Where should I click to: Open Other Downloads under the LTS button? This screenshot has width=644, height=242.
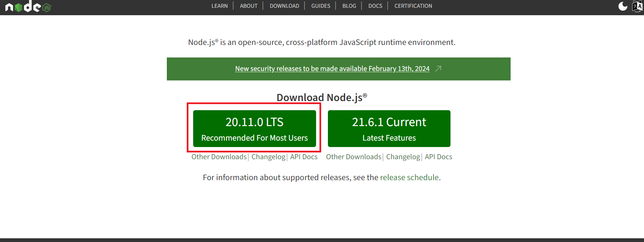coord(219,157)
